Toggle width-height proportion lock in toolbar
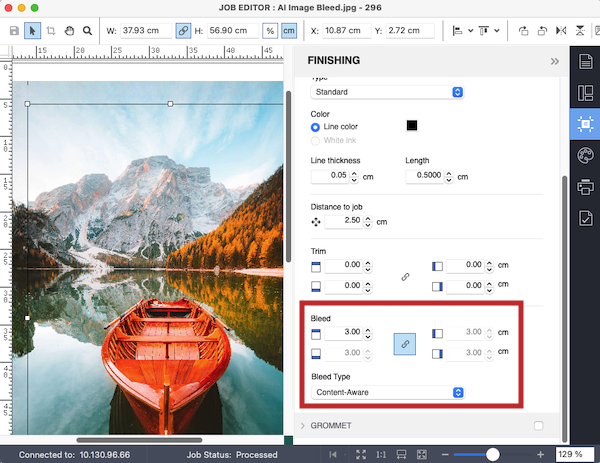Viewport: 600px width, 463px height. pos(183,31)
